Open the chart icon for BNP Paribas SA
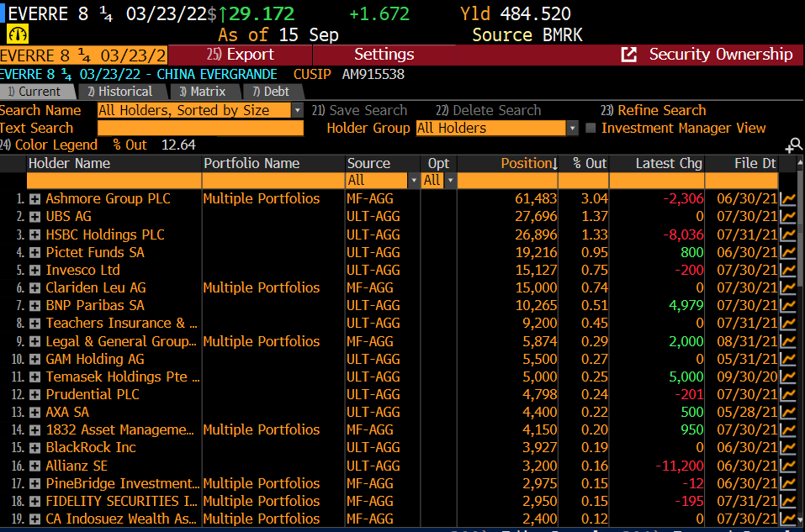This screenshot has height=532, width=805. pos(788,305)
